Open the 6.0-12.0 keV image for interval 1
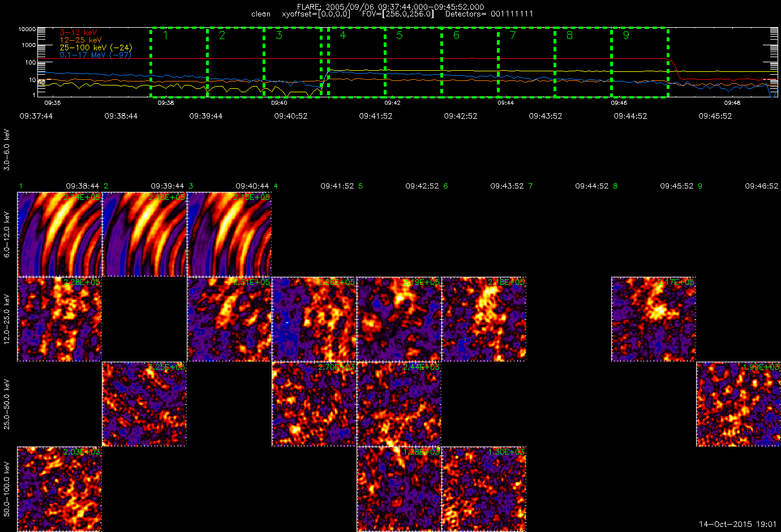 [59, 234]
